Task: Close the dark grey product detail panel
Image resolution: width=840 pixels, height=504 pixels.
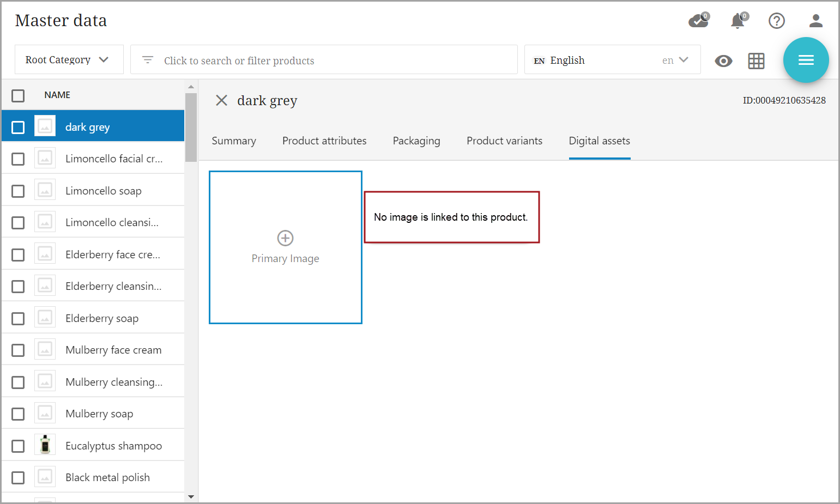Action: pyautogui.click(x=221, y=100)
